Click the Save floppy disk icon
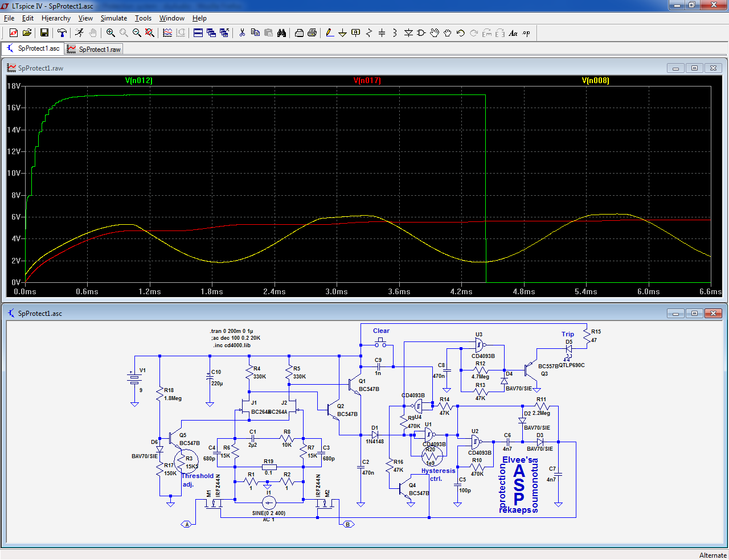 coord(44,33)
